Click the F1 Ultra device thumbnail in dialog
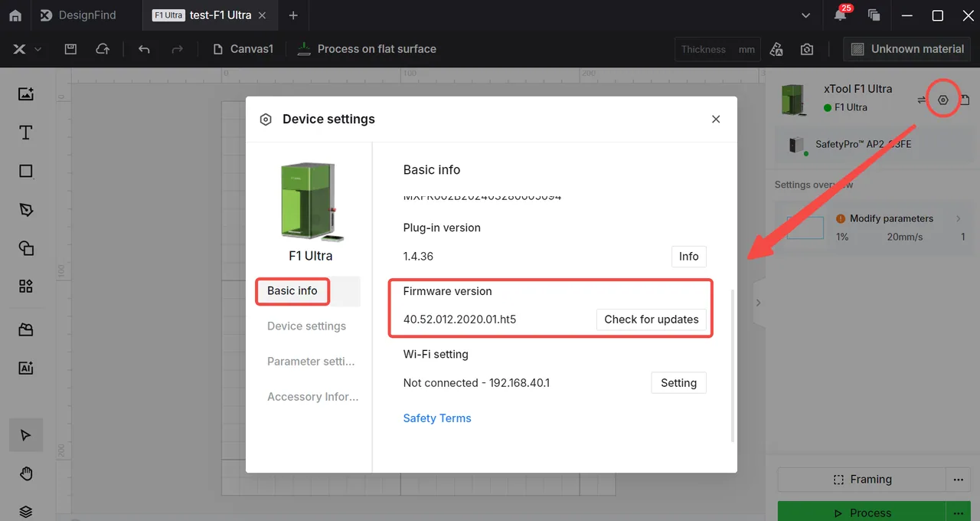Screen dimensions: 980x521 coord(311,202)
